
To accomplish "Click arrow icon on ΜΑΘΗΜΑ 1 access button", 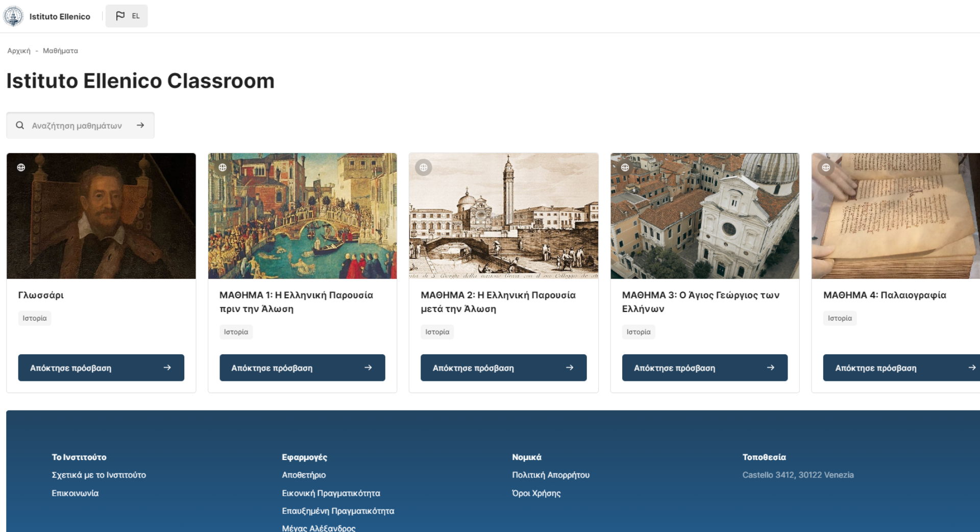I will (x=368, y=368).
